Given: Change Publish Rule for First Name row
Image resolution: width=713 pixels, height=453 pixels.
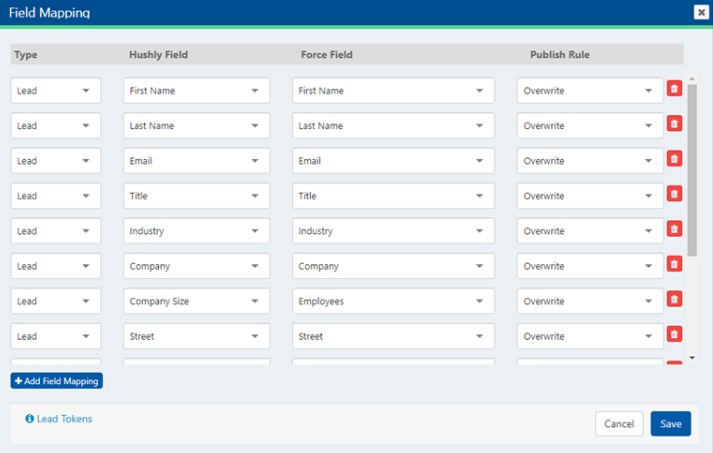Looking at the screenshot, I should (x=590, y=91).
